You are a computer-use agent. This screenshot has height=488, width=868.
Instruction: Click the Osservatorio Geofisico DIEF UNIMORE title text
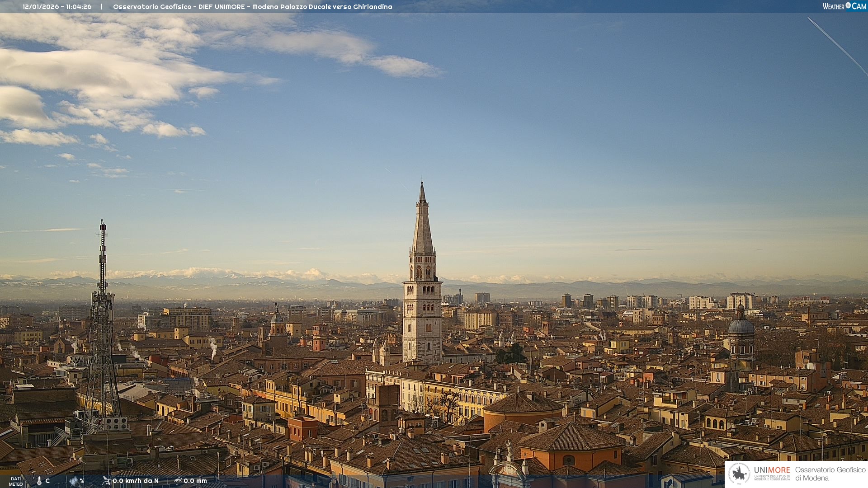pyautogui.click(x=252, y=7)
